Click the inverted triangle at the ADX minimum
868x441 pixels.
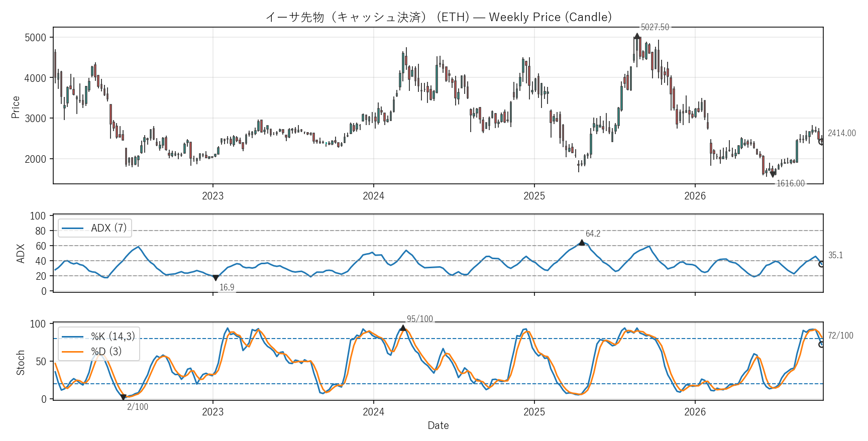click(215, 278)
